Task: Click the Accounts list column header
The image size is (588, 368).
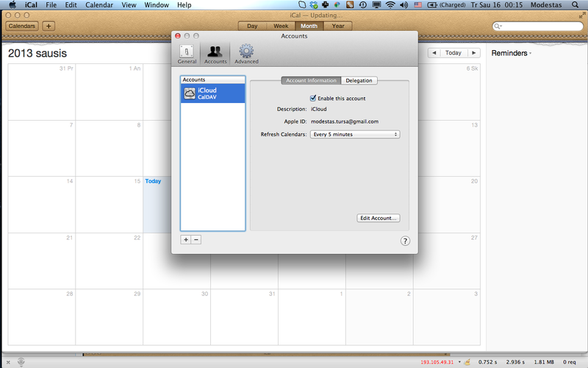Action: click(212, 79)
